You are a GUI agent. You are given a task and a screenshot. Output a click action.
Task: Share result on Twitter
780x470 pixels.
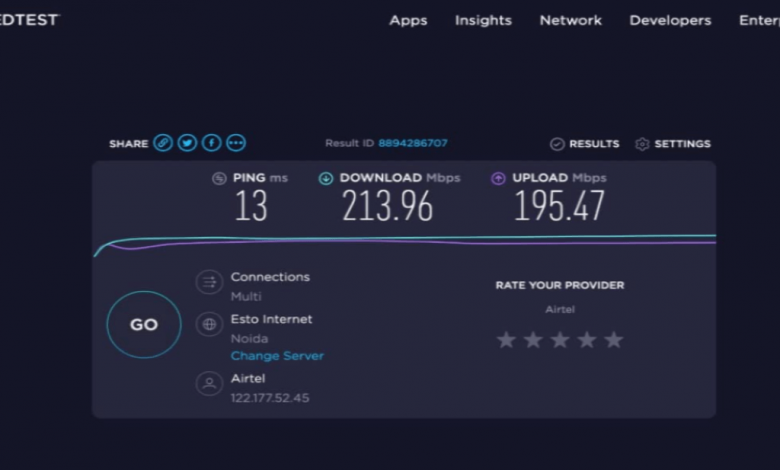pos(187,143)
